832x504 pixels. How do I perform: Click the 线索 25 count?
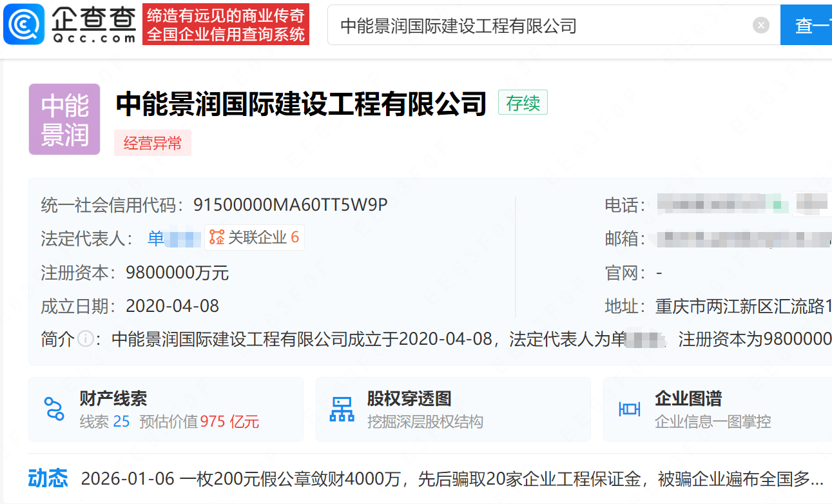coord(104,422)
